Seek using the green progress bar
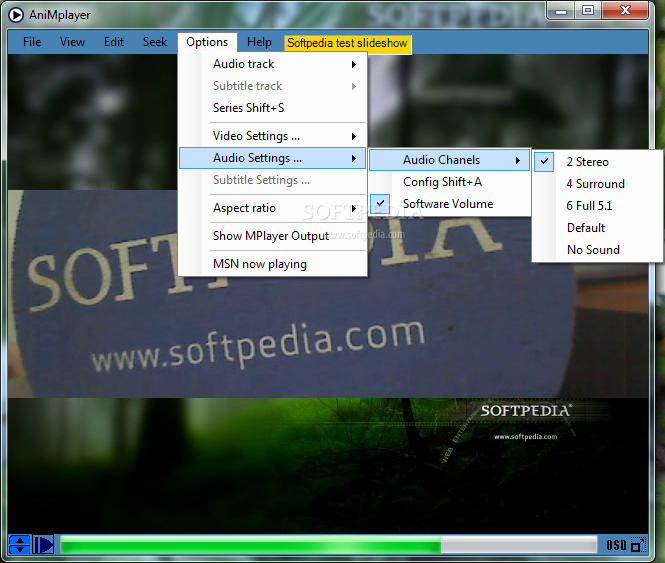Screen dimensions: 665x563 tap(328, 544)
